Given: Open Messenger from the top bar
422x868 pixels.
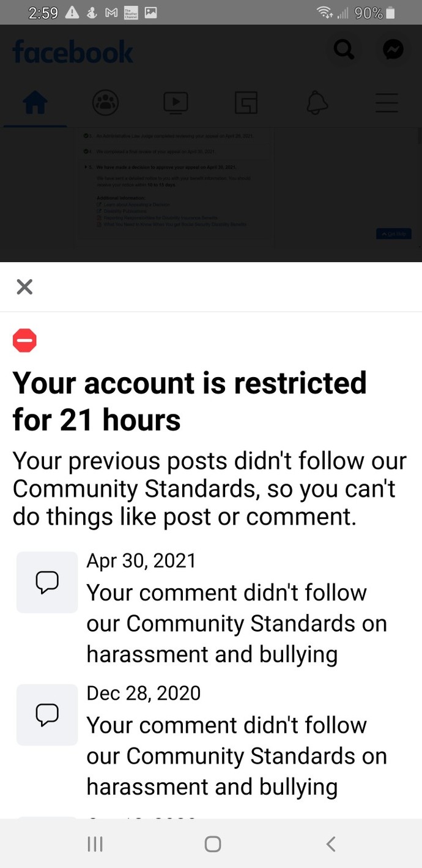Looking at the screenshot, I should click(x=393, y=50).
